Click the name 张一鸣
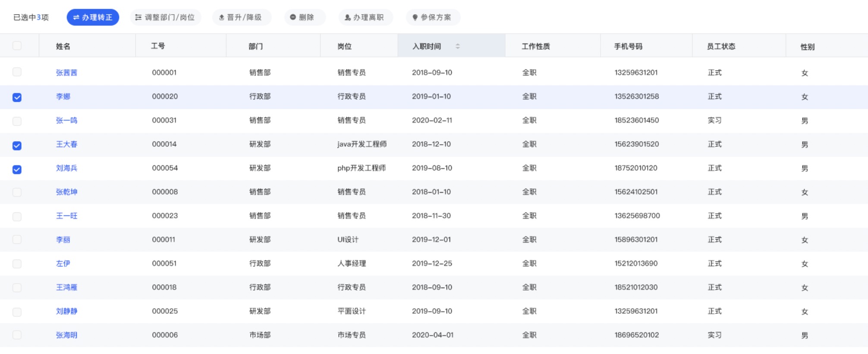 tap(66, 120)
